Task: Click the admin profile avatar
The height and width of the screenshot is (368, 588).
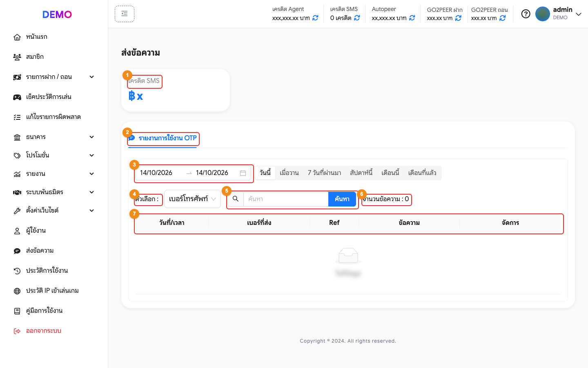Action: [543, 14]
